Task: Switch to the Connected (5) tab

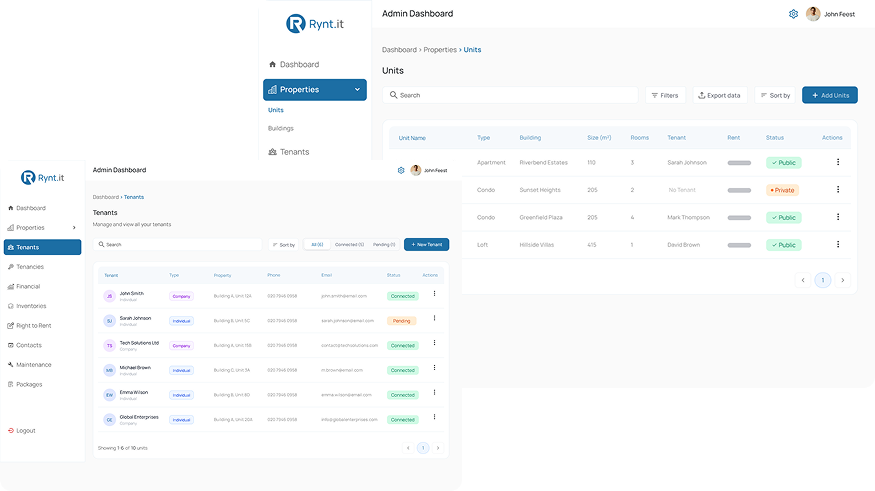Action: [x=349, y=244]
